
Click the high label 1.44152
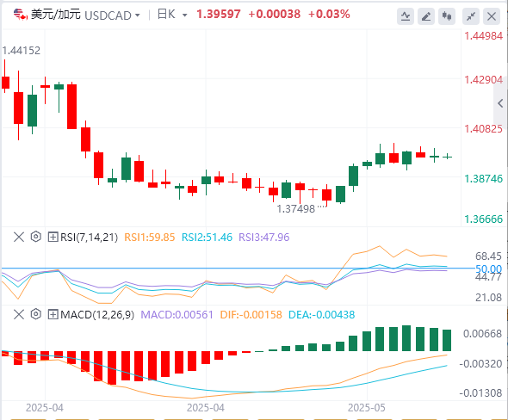[x=22, y=51]
